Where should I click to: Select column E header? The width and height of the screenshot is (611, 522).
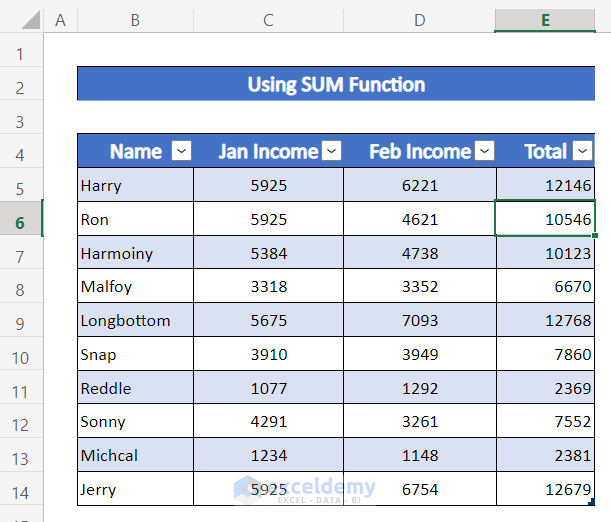545,20
